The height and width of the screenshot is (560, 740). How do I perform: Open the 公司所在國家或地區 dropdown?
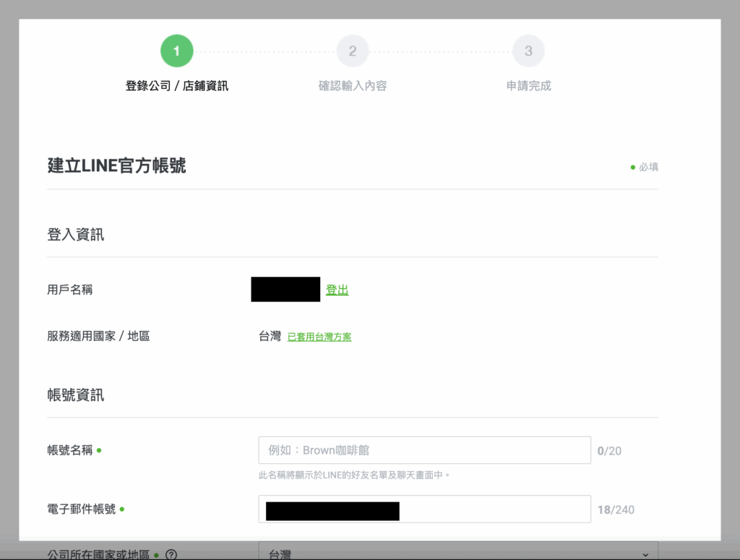click(x=458, y=551)
